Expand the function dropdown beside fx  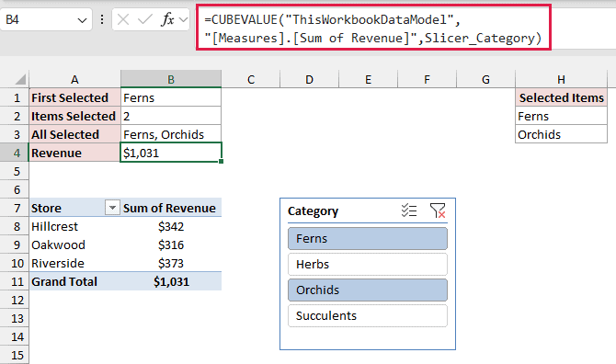(x=183, y=19)
